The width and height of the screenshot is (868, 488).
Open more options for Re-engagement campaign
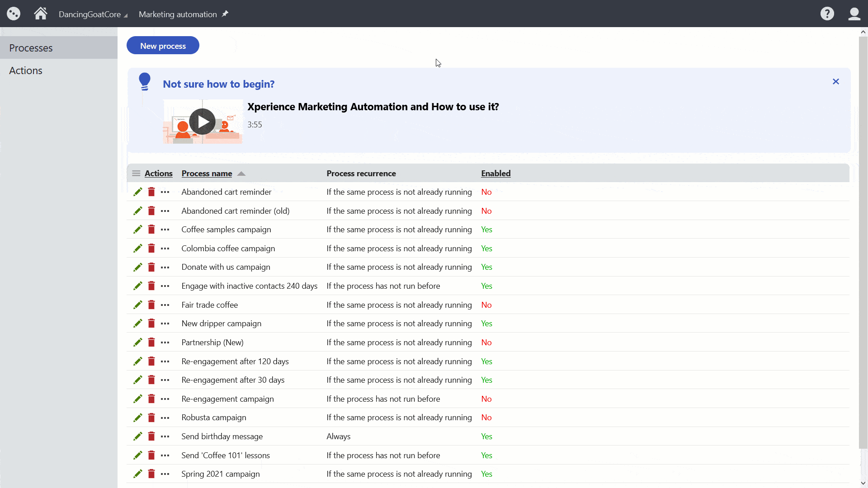pos(165,399)
